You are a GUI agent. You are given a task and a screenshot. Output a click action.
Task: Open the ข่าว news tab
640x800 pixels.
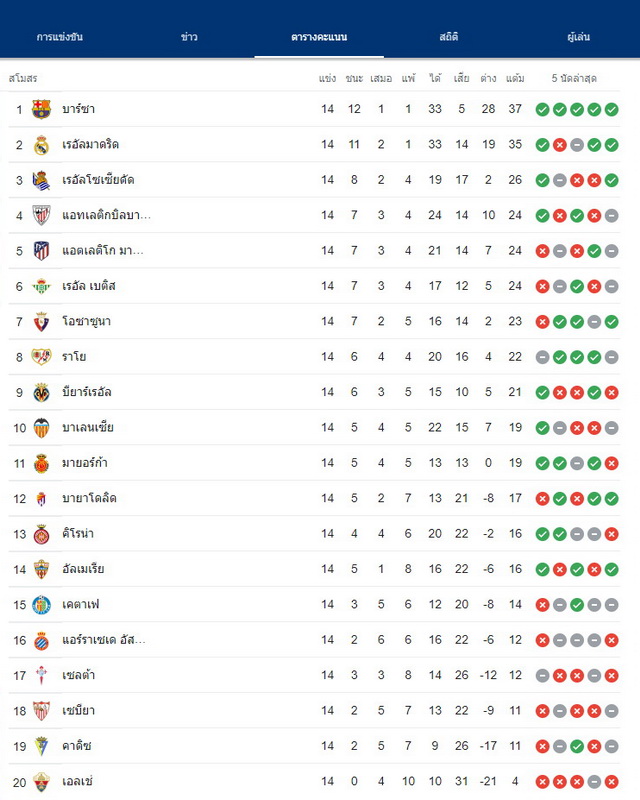click(x=189, y=37)
